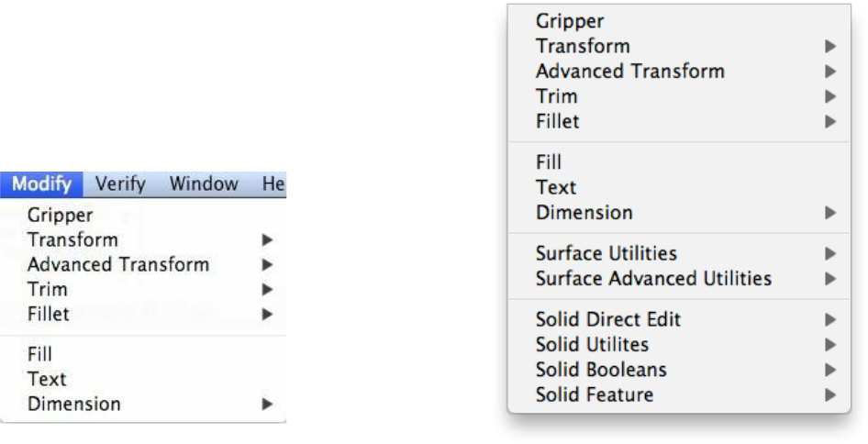Select Gripper in the longer menu with Solid items
The height and width of the screenshot is (444, 868).
(571, 21)
